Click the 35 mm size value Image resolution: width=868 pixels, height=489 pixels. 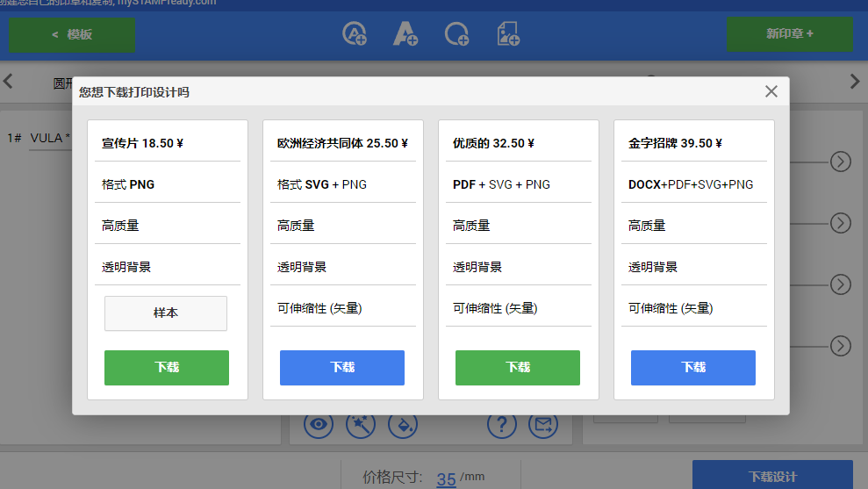tap(446, 478)
